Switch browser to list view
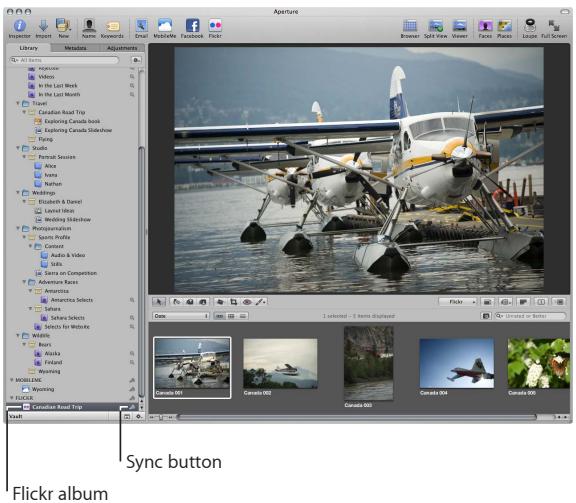The height and width of the screenshot is (503, 576). [x=243, y=316]
